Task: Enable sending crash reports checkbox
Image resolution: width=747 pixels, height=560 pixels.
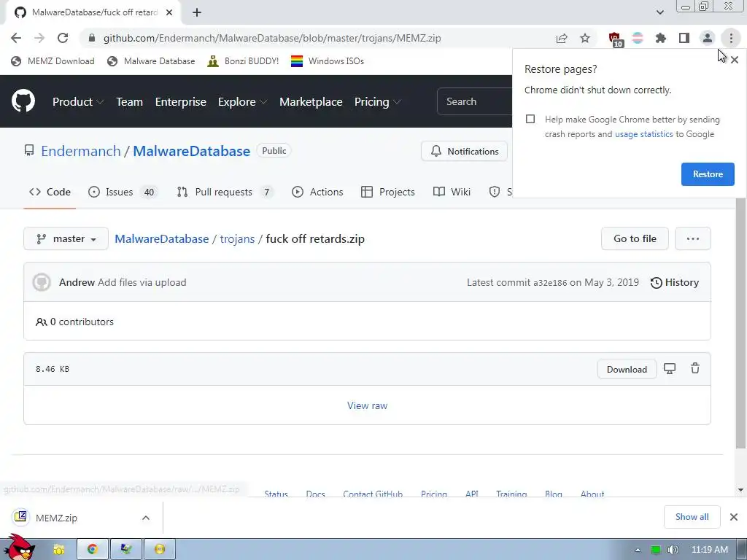Action: click(x=530, y=119)
